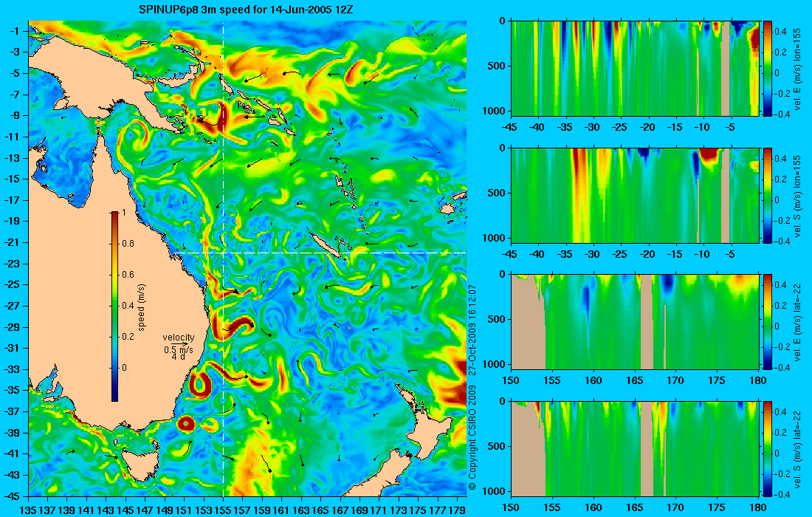Click the velocity reference arrow in the legend
This screenshot has width=812, height=517.
[x=179, y=344]
